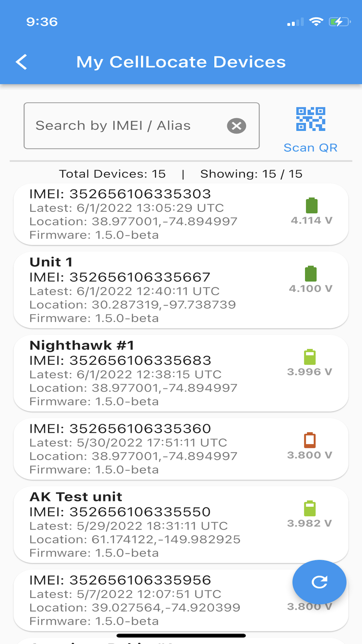The height and width of the screenshot is (644, 362).
Task: Open the Scan QR code icon
Action: (311, 119)
